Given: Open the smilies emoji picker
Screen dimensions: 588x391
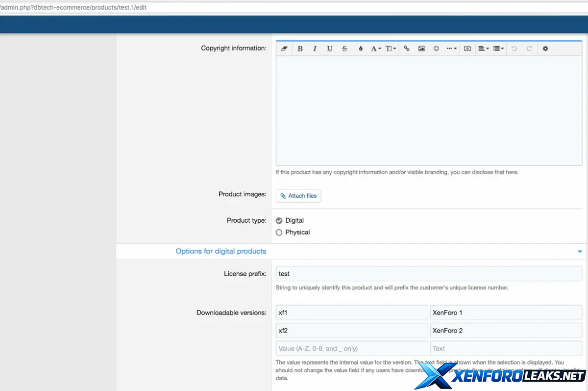Looking at the screenshot, I should point(436,49).
